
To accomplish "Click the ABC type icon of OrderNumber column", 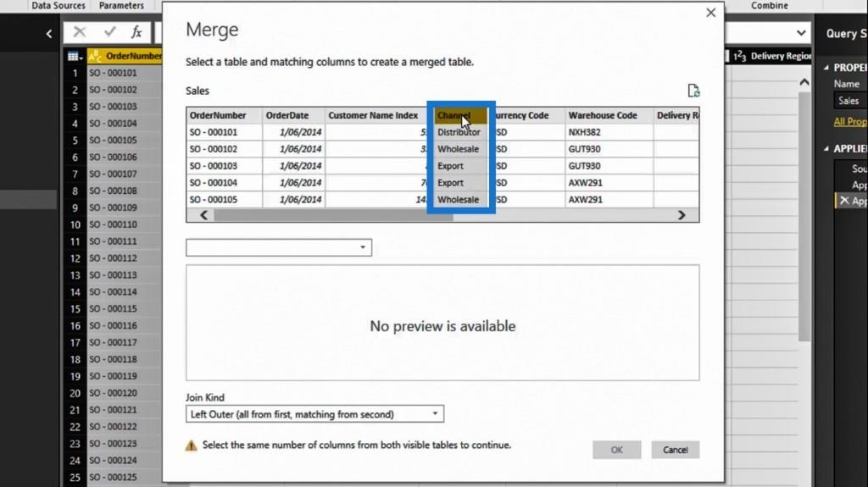I will pyautogui.click(x=95, y=56).
